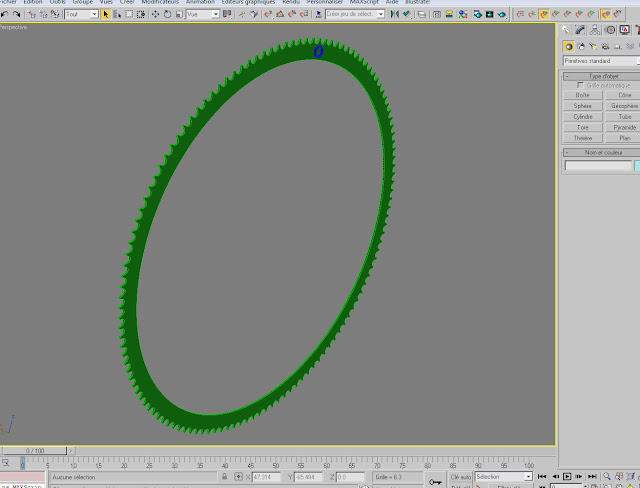Image resolution: width=640 pixels, height=488 pixels.
Task: Open Select by Name tool
Action: click(x=117, y=14)
